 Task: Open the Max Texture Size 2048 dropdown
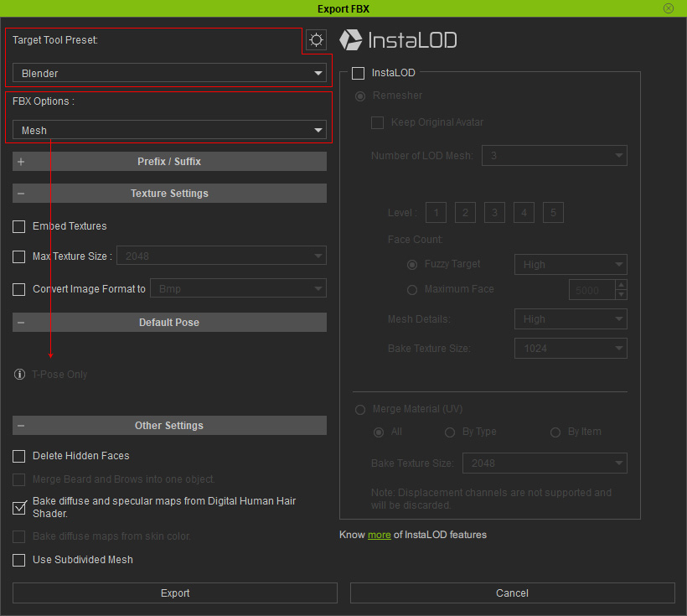click(221, 256)
